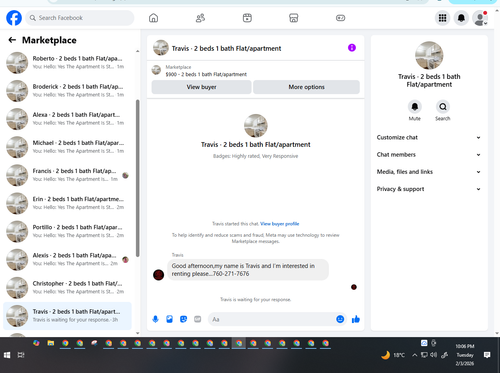Click More options button
This screenshot has height=373, width=500.
(x=306, y=87)
